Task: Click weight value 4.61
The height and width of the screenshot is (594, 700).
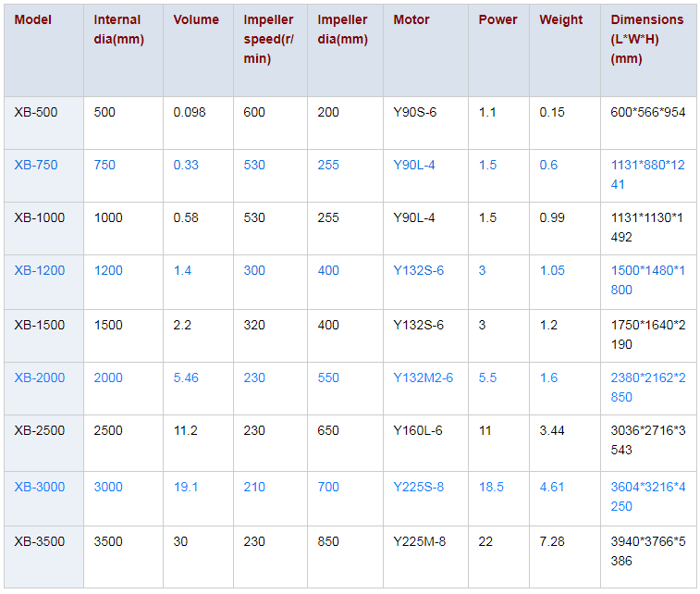Action: tap(552, 487)
